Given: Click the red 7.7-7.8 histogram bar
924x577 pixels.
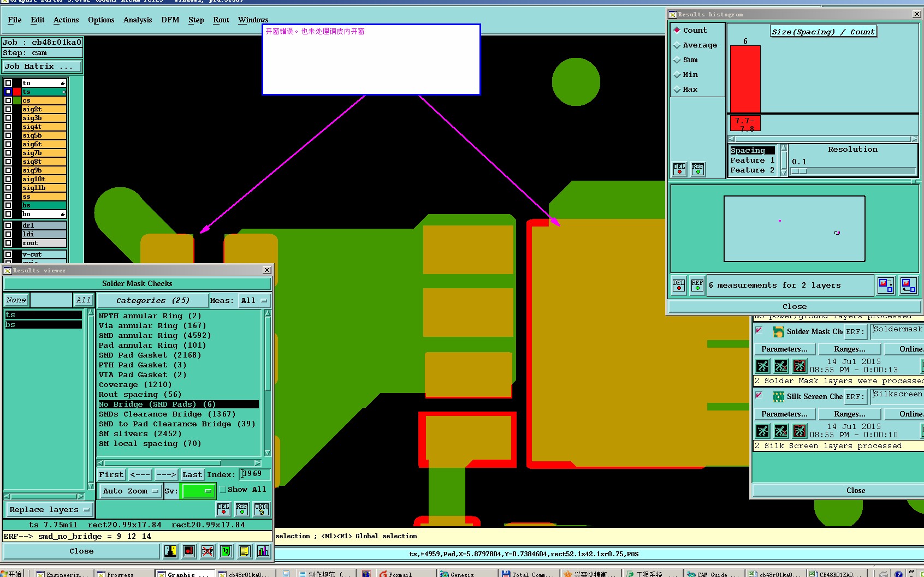Looking at the screenshot, I should (745, 79).
